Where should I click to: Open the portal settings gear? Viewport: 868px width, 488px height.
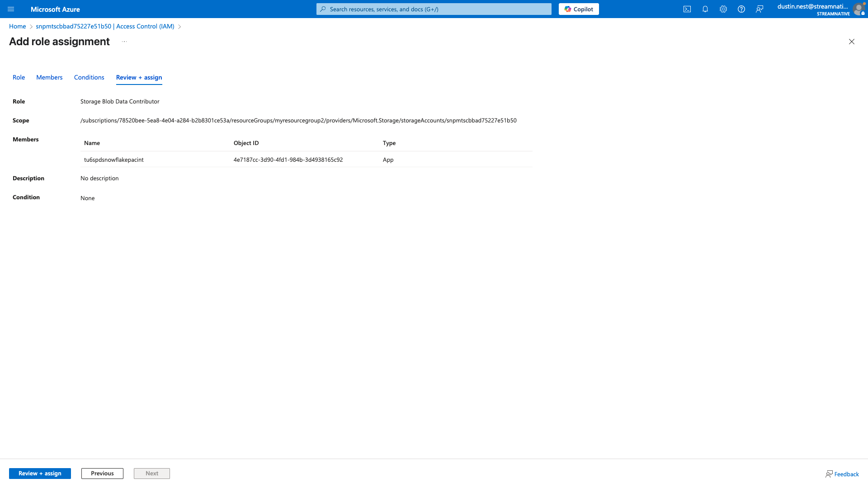(723, 9)
